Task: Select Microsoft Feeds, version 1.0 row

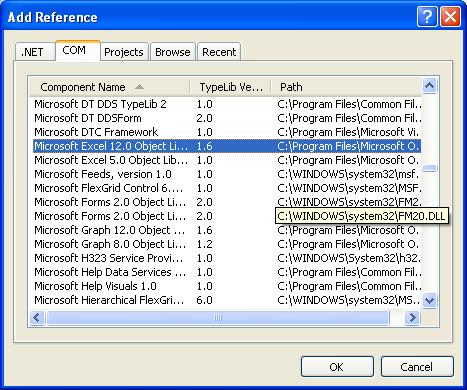Action: point(227,174)
